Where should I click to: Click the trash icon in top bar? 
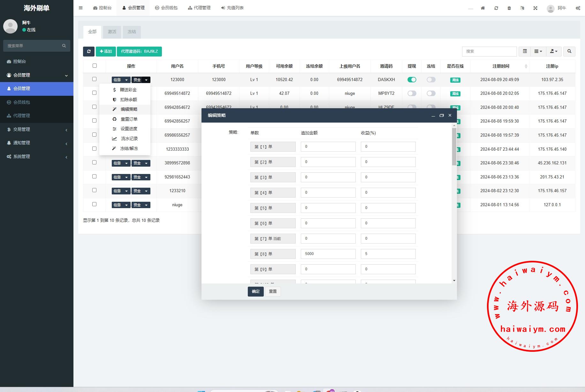(509, 8)
